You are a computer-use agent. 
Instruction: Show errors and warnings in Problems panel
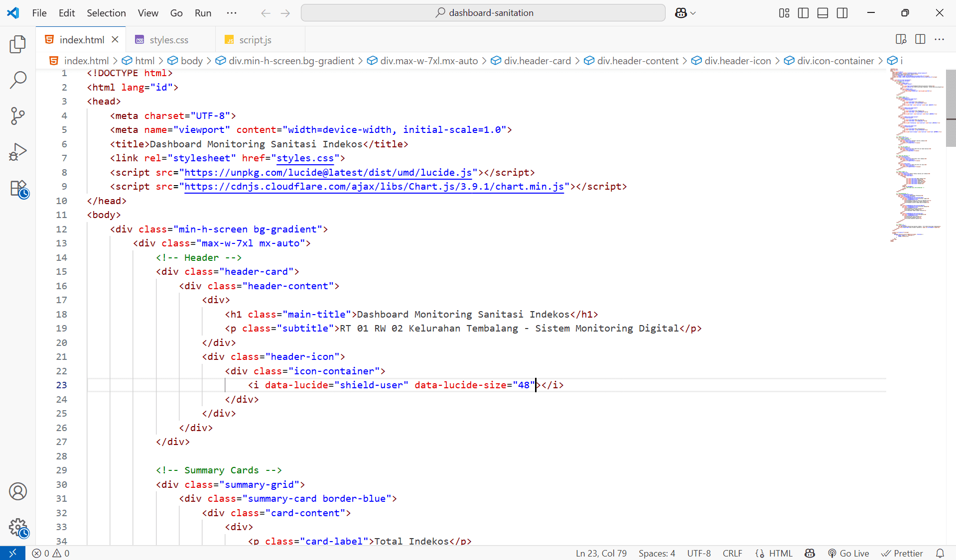pos(51,553)
